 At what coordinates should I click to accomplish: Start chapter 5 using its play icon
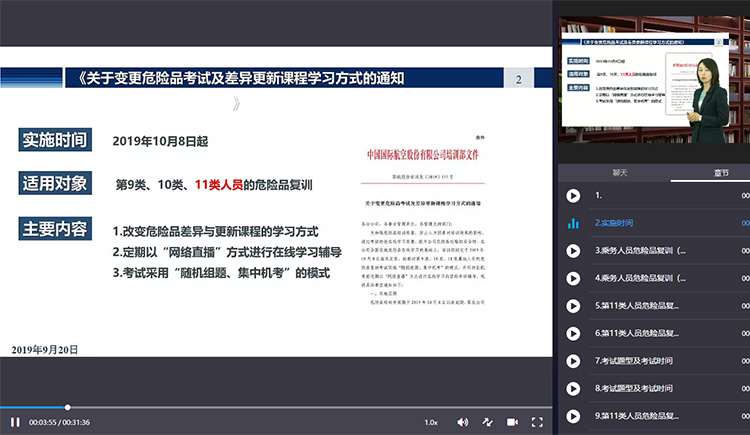coord(573,305)
